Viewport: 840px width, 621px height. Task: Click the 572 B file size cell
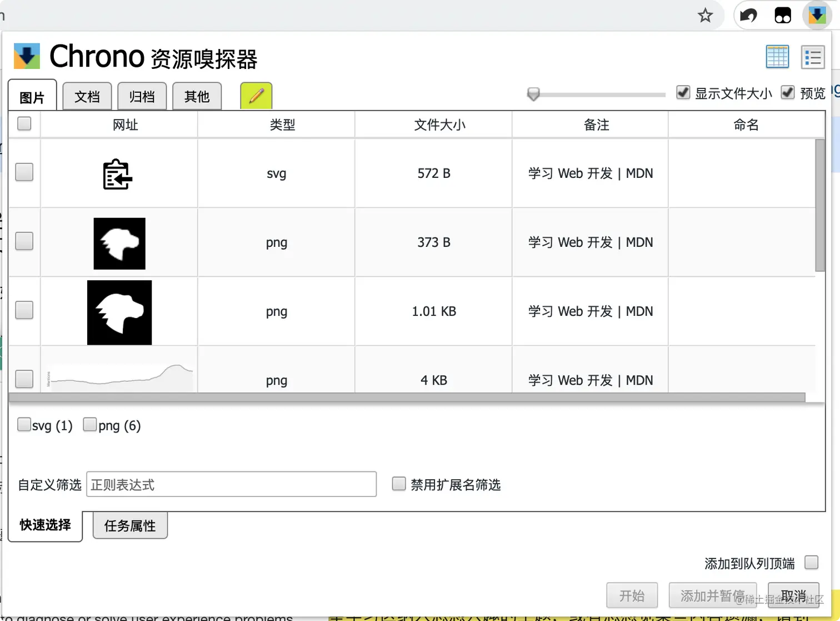click(x=434, y=173)
